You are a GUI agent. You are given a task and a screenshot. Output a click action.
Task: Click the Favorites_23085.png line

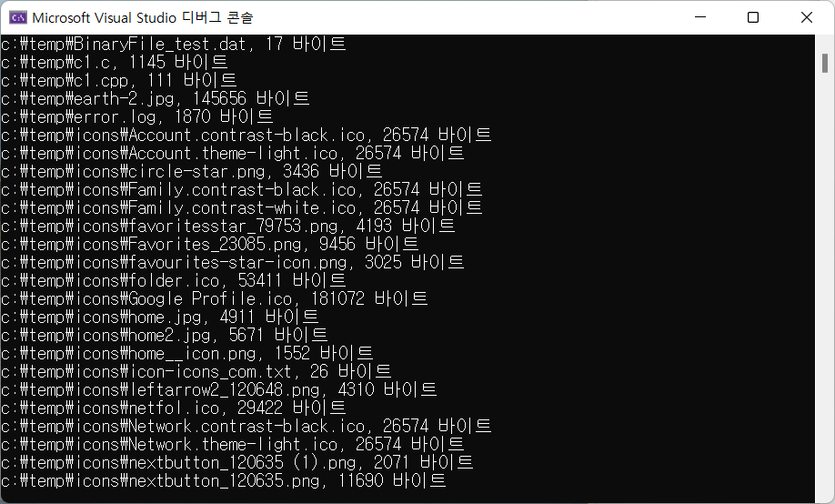point(209,244)
